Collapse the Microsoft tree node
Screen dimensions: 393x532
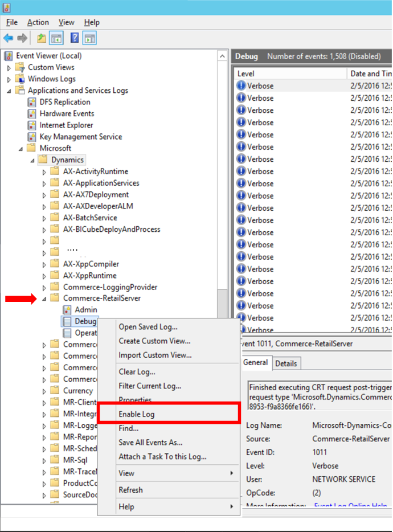21,149
